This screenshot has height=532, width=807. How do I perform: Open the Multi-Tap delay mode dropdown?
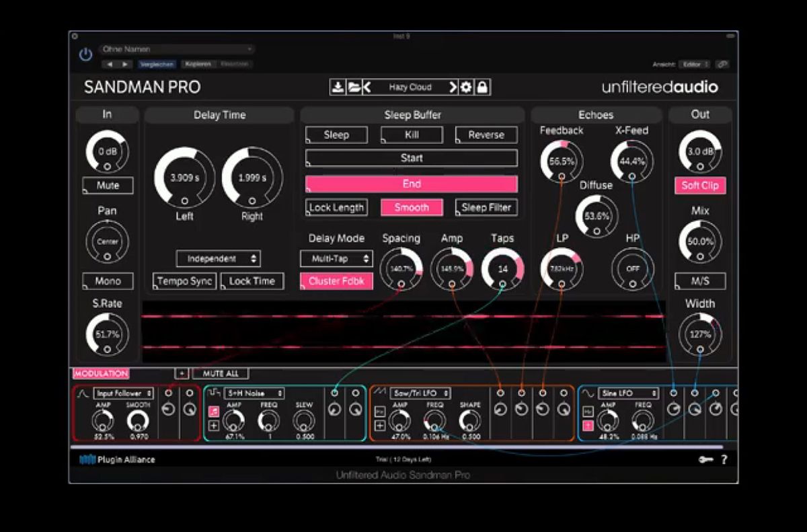[x=336, y=258]
